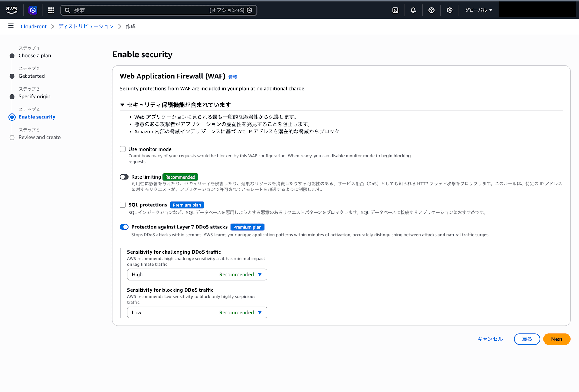Screen dimensions: 579x392
Task: Open the Amazon Q icon in header
Action: click(x=33, y=10)
